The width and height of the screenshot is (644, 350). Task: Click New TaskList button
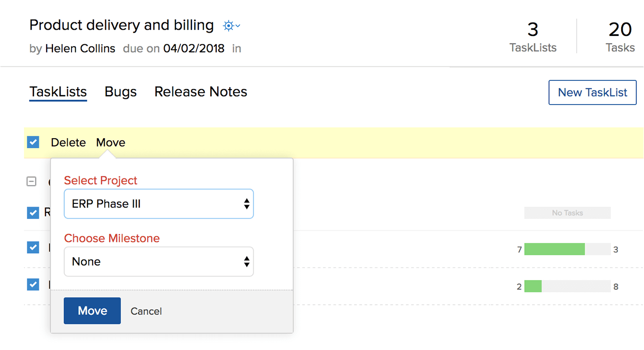(x=592, y=92)
